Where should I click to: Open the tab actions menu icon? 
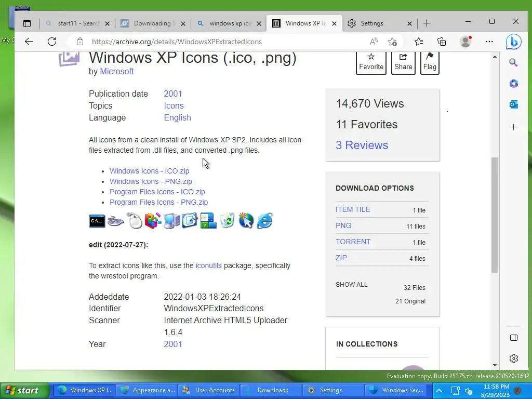(27, 23)
